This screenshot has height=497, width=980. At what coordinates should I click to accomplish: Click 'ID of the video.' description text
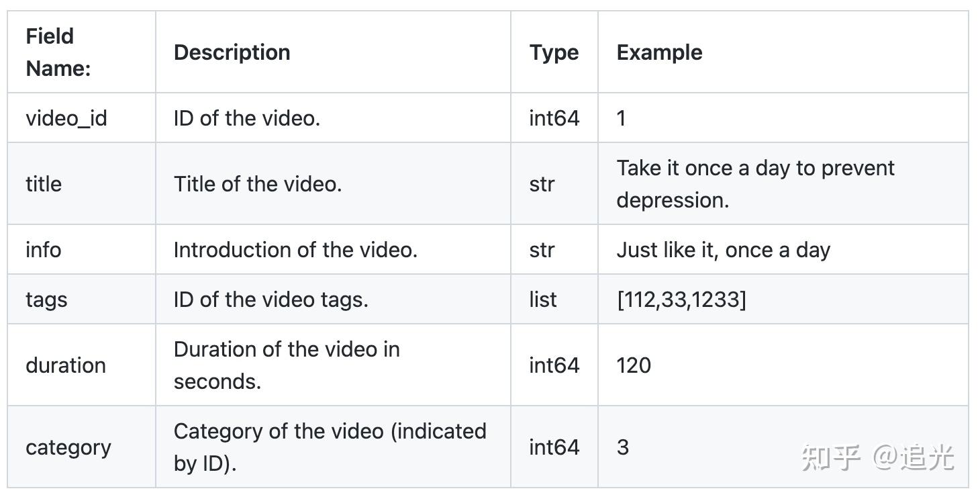click(246, 118)
